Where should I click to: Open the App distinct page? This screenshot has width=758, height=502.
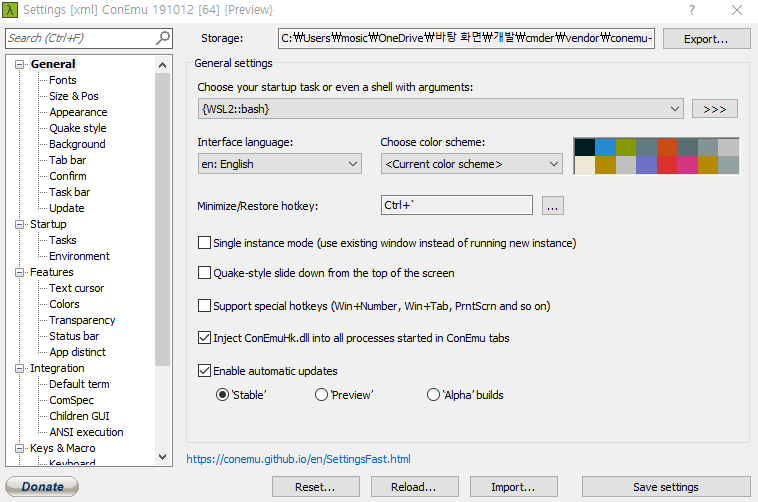pos(77,352)
